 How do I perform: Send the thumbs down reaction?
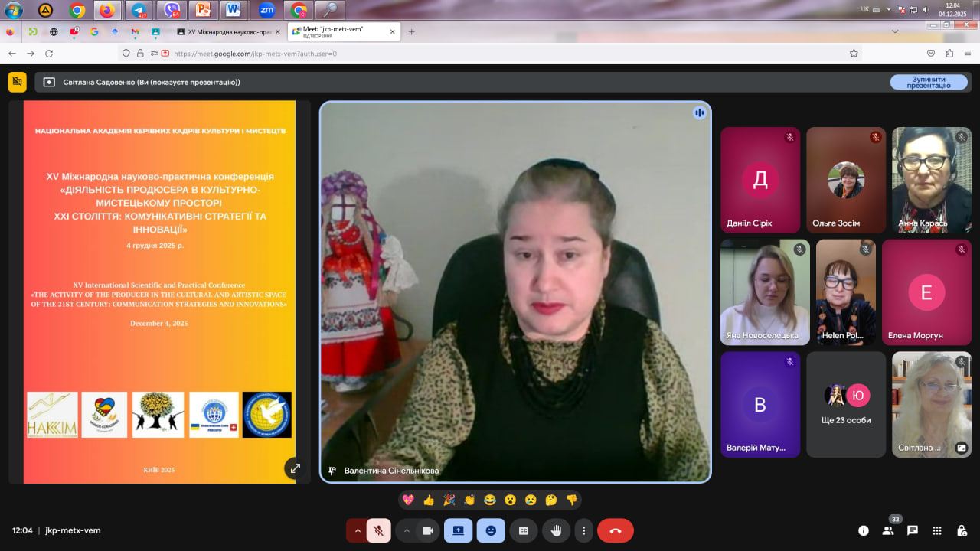[571, 500]
